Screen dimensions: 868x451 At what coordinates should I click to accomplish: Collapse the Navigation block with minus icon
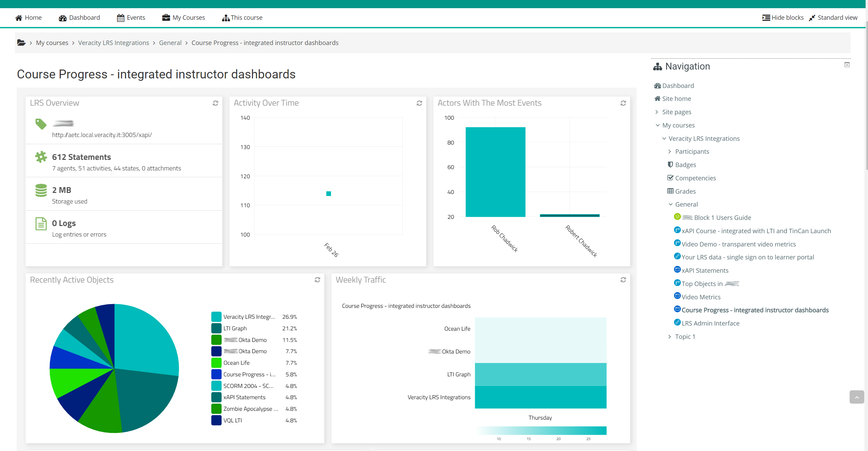pyautogui.click(x=847, y=65)
